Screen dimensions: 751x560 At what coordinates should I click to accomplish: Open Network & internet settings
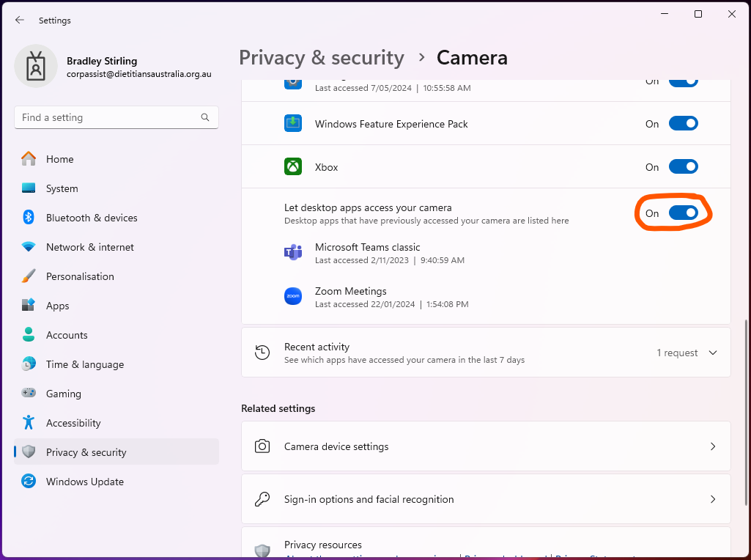click(28, 247)
